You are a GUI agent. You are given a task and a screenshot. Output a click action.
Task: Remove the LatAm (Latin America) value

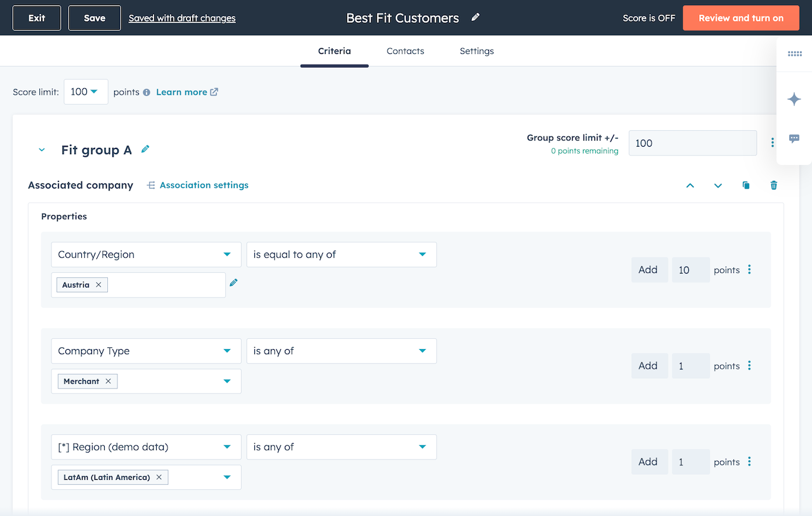159,477
